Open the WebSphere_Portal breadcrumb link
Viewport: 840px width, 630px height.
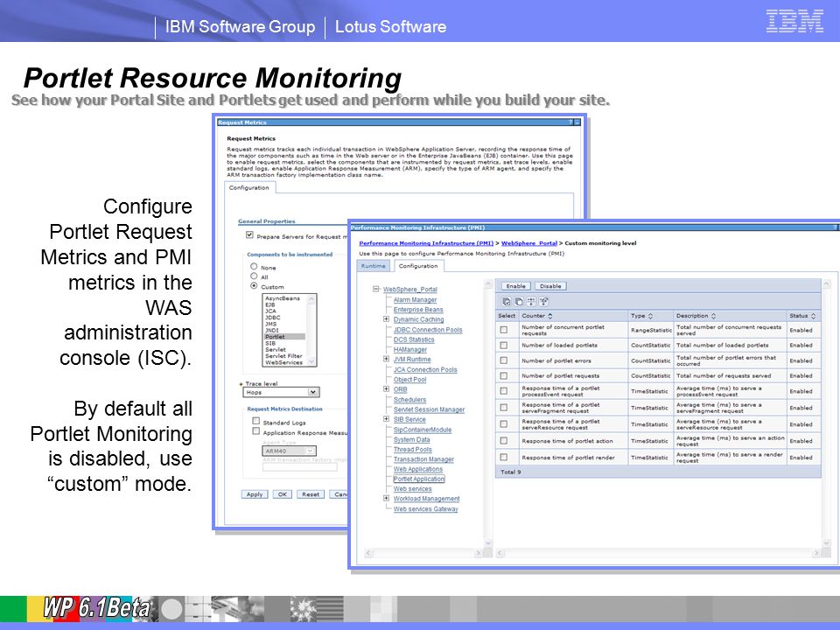(529, 243)
